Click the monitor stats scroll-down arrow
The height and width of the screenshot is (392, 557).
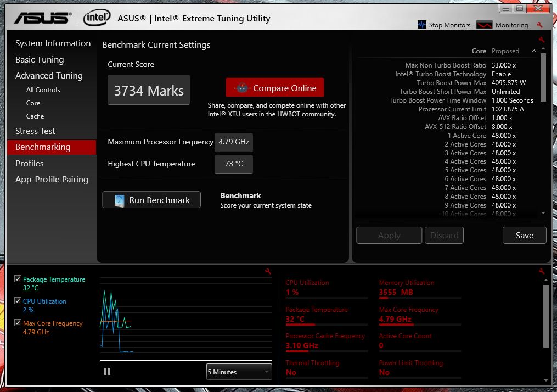pyautogui.click(x=546, y=380)
